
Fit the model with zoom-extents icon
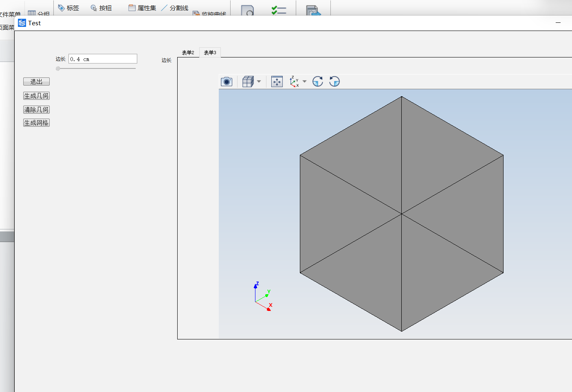coord(277,81)
